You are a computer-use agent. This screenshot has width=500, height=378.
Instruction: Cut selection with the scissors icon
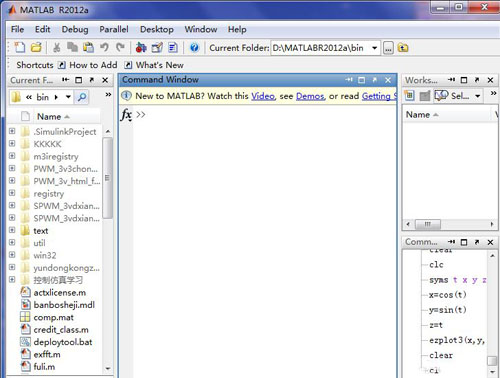[x=57, y=48]
